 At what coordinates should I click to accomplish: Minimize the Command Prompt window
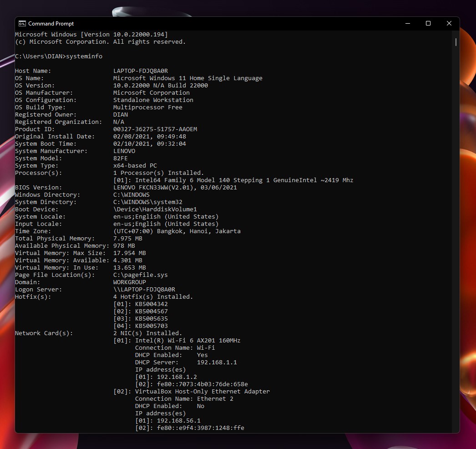[x=407, y=23]
